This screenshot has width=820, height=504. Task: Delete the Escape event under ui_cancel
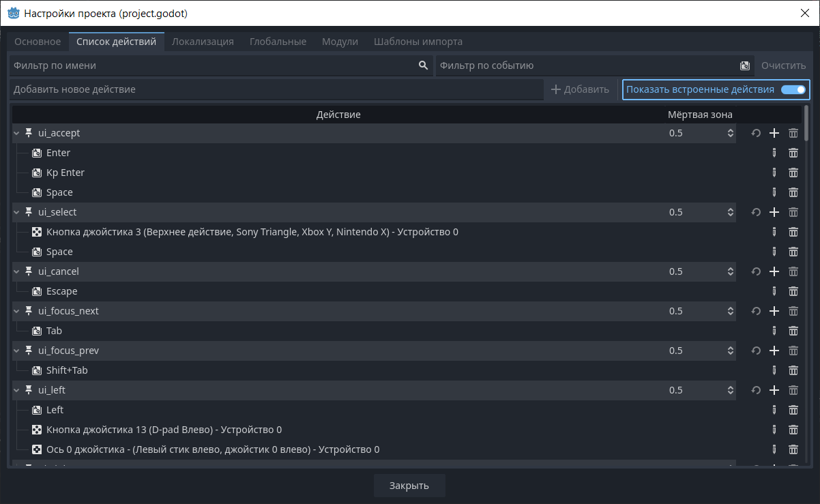pos(793,291)
